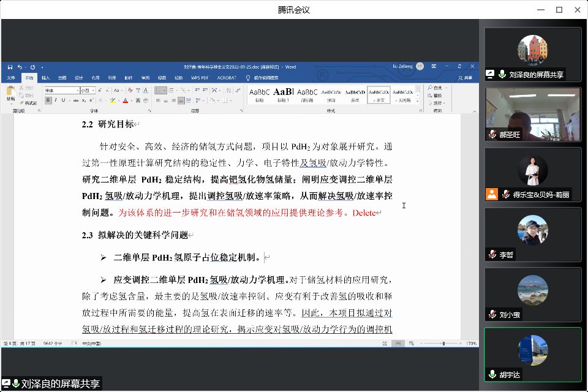588x392 pixels.
Task: Select participant 李哲's video tile
Action: [x=532, y=235]
